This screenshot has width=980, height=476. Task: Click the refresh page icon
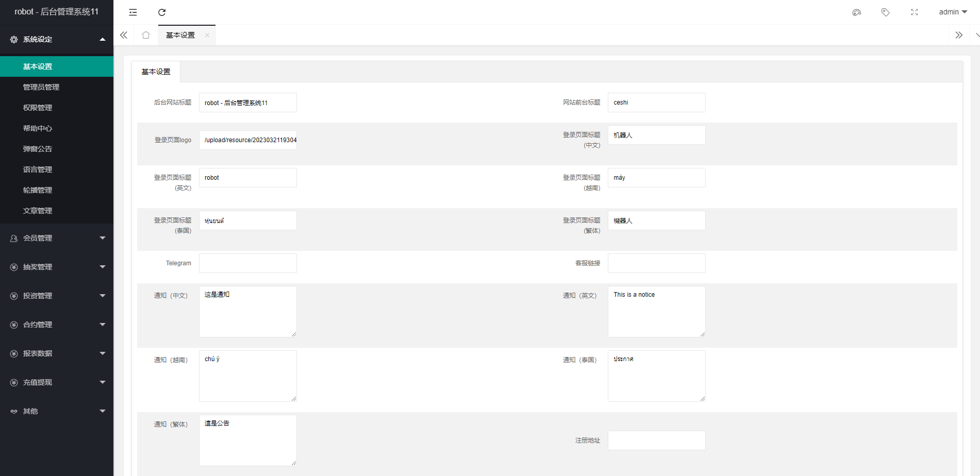[162, 12]
